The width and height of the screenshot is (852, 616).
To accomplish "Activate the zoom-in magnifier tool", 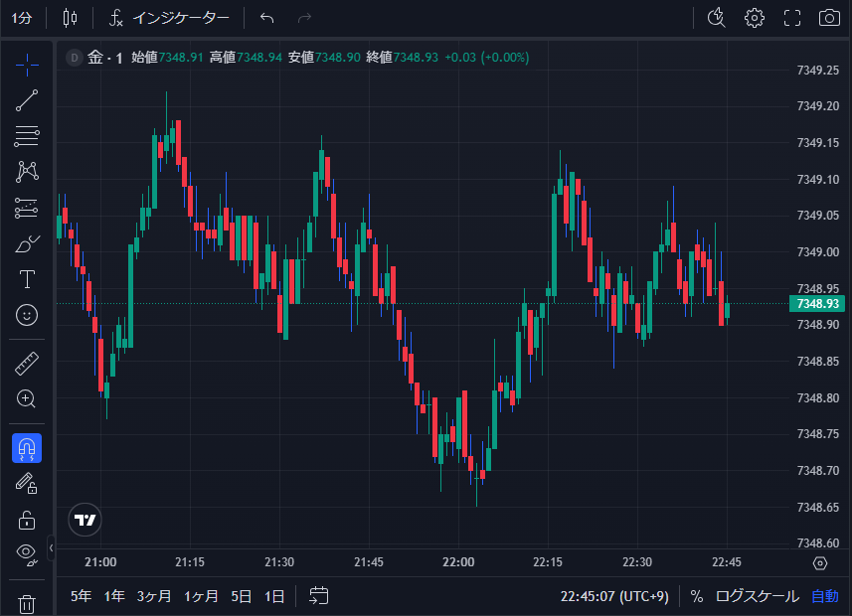I will 27,398.
